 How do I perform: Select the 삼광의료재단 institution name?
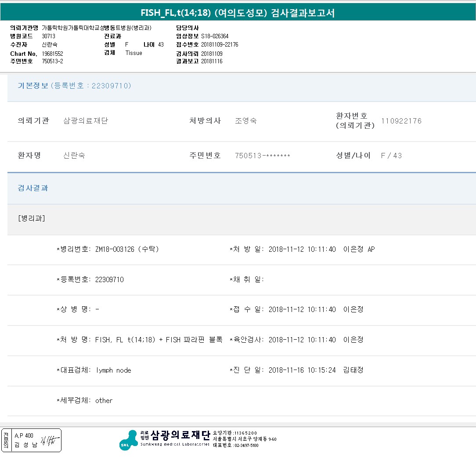click(86, 121)
